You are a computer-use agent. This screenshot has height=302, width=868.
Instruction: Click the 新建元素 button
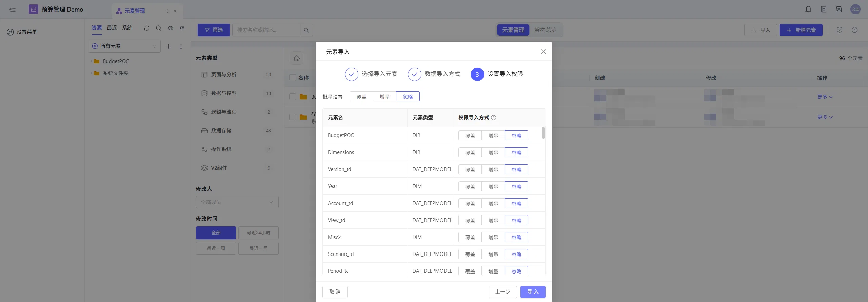point(801,30)
